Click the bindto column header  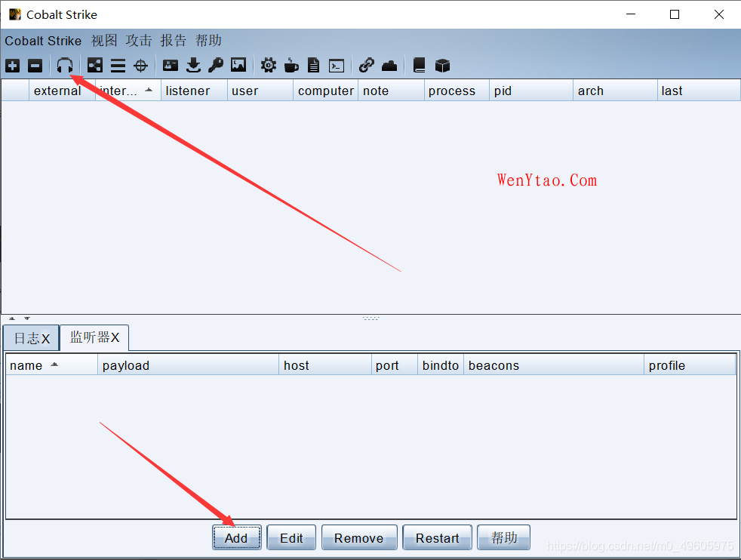pos(441,365)
